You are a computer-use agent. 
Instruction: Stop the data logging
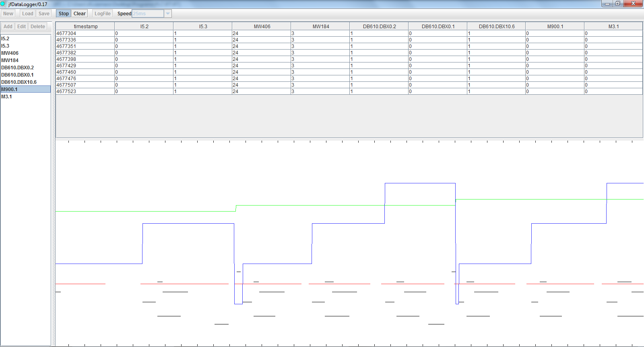64,14
